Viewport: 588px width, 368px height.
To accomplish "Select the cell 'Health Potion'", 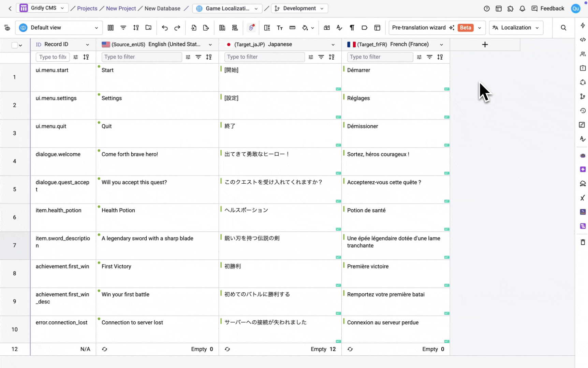I will point(157,217).
